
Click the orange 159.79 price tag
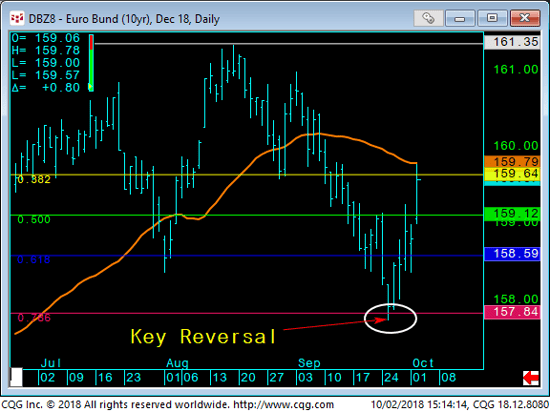[512, 162]
